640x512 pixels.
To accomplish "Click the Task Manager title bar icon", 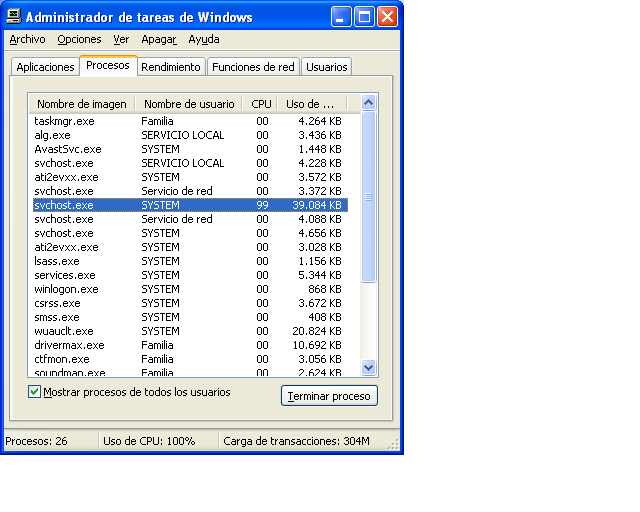I will 13,17.
